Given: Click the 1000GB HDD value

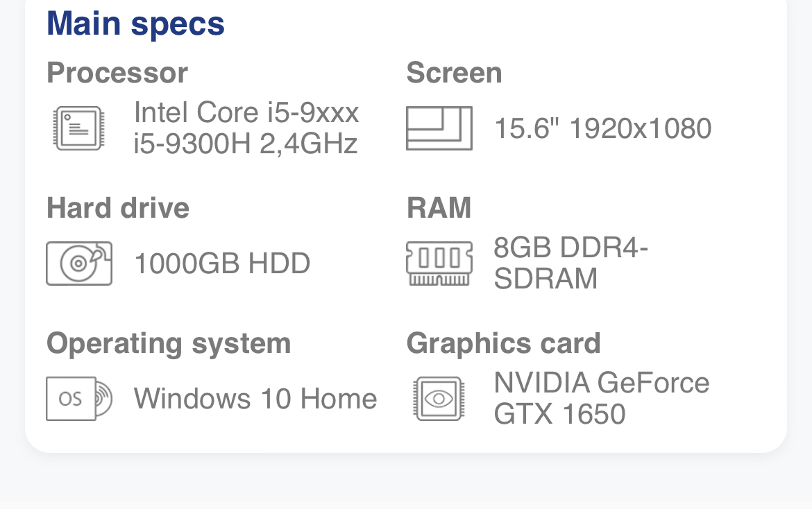Looking at the screenshot, I should pos(222,264).
